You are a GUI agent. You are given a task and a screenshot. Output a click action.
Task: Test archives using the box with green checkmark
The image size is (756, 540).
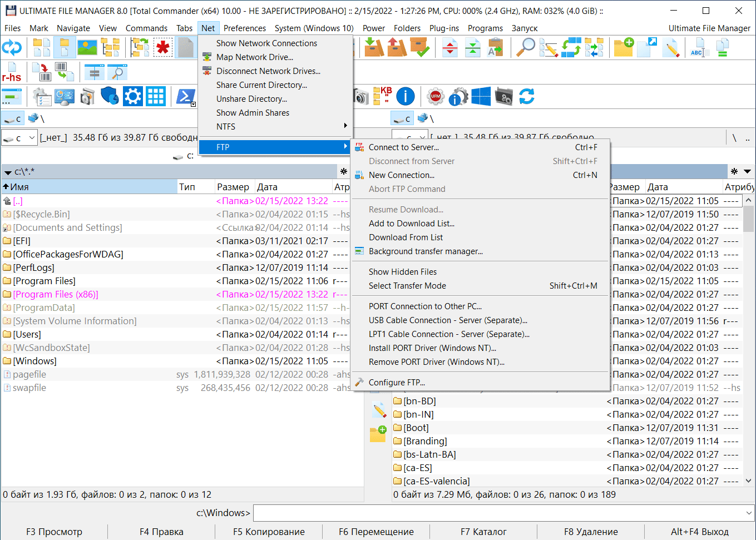[x=419, y=48]
